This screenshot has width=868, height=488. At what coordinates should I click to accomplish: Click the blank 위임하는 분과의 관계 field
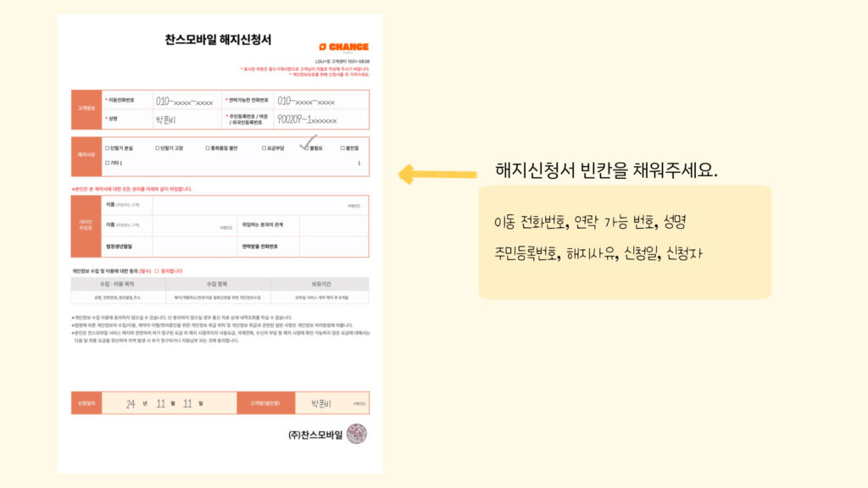(x=334, y=225)
